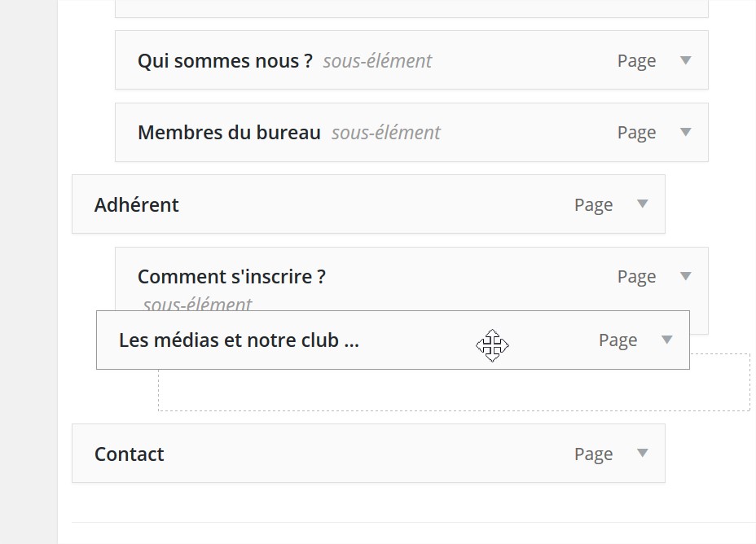The height and width of the screenshot is (544, 756).
Task: Click the empty dashed drop placeholder
Action: (453, 391)
